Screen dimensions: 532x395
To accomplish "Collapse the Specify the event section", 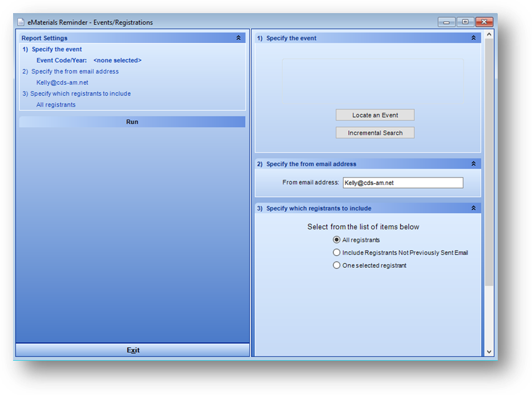I will (473, 38).
